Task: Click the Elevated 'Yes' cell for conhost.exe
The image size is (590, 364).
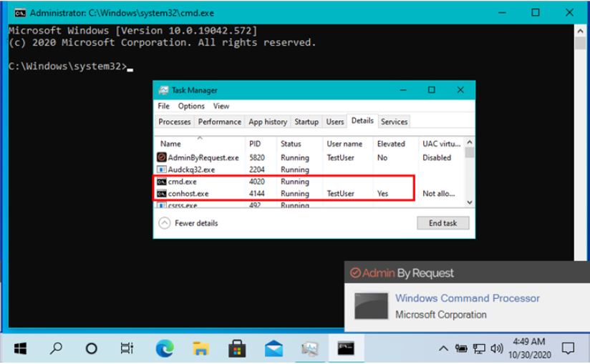Action: (382, 194)
